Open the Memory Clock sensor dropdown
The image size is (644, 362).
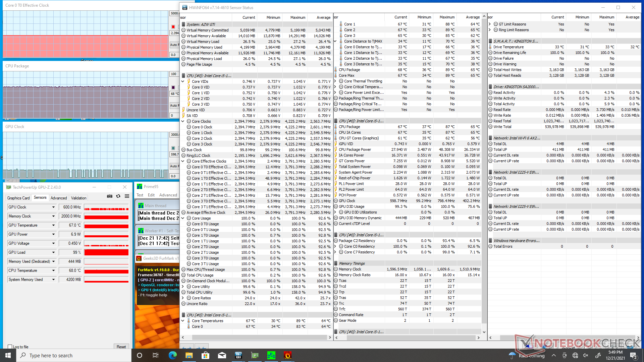pos(53,216)
